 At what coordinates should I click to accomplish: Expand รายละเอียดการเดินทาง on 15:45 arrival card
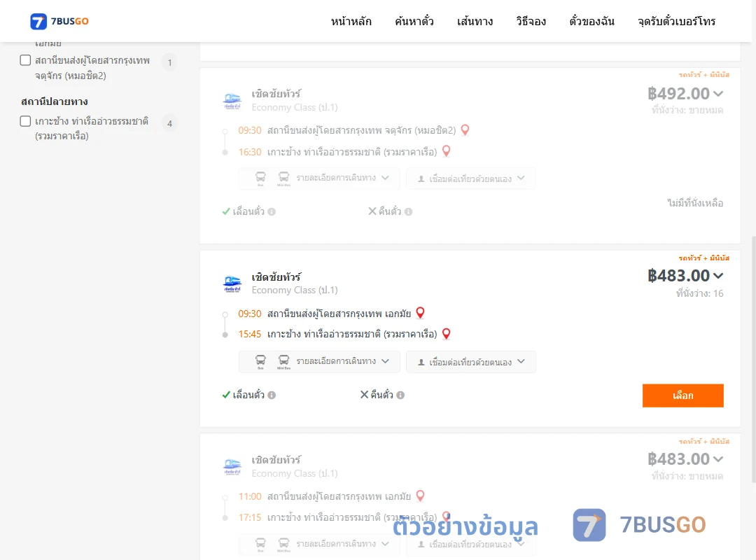[319, 362]
